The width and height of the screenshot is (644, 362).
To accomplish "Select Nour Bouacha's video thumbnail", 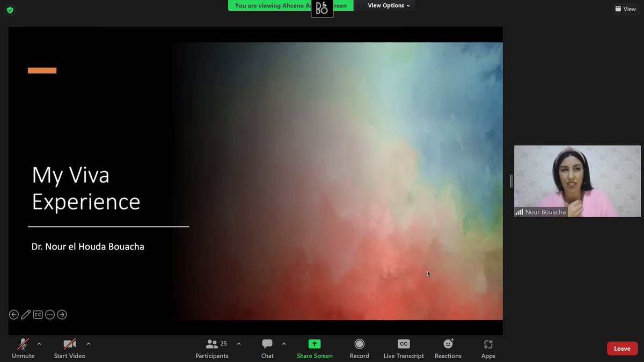I will [x=577, y=181].
